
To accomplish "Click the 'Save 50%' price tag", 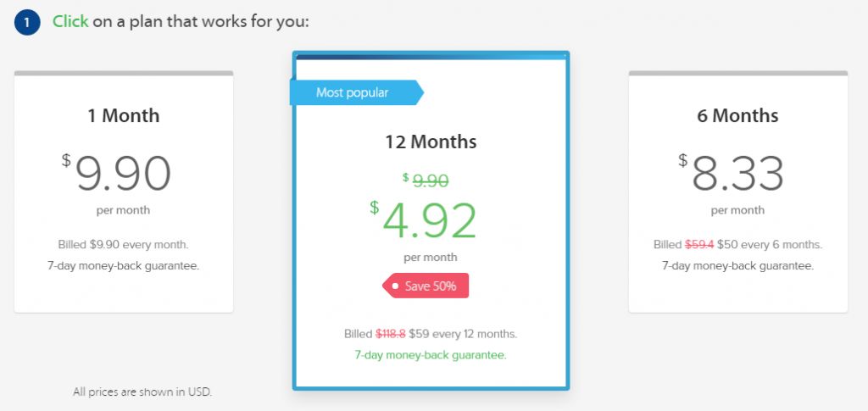I will tap(426, 286).
